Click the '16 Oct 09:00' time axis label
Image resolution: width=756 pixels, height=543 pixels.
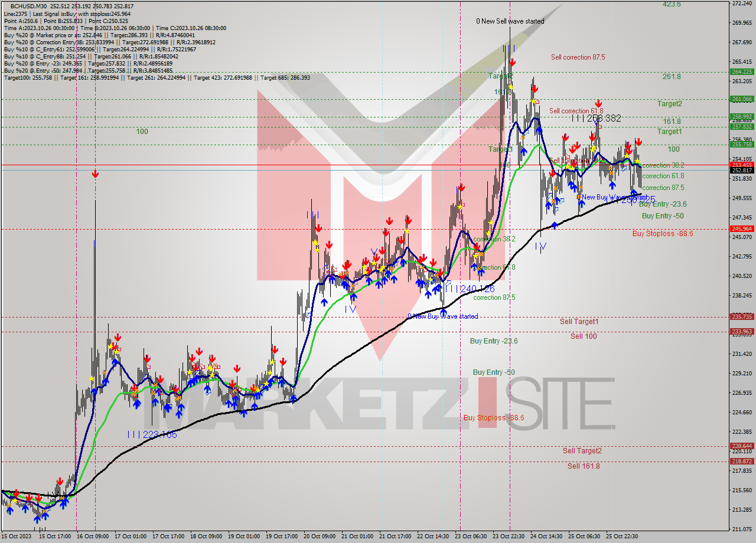(92, 537)
